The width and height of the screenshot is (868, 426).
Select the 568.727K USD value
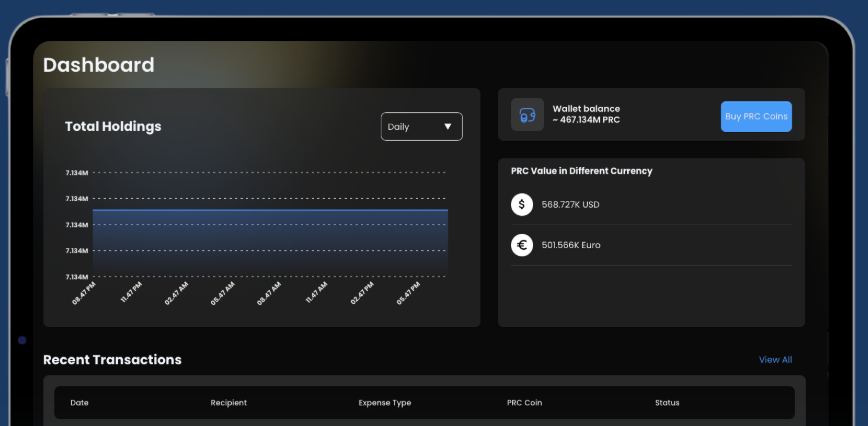tap(570, 205)
